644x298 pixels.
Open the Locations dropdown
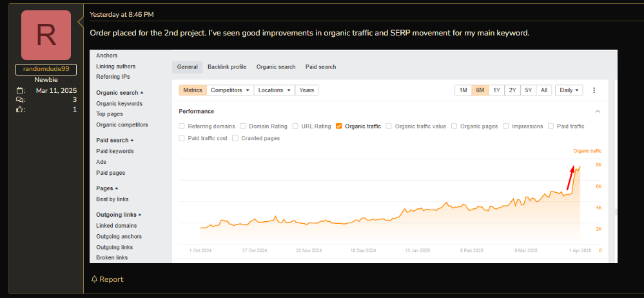[275, 90]
